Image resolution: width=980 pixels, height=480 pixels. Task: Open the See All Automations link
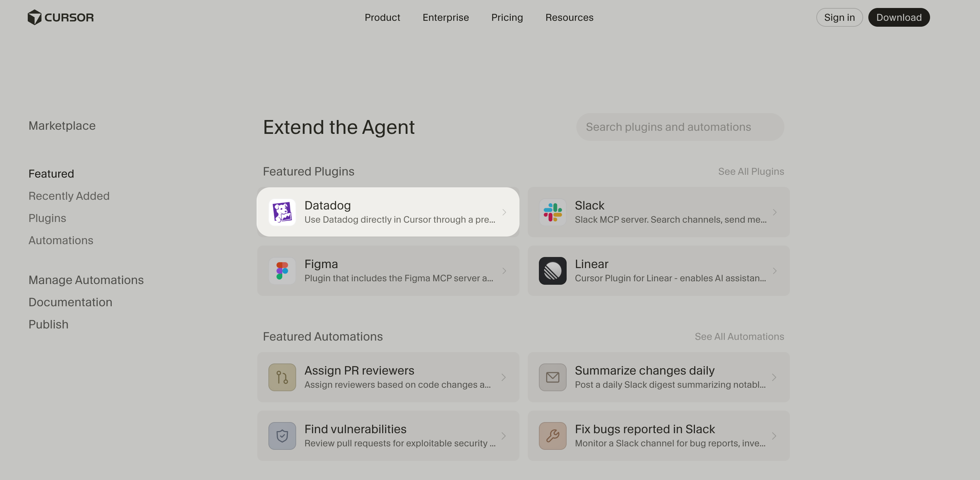(x=739, y=337)
